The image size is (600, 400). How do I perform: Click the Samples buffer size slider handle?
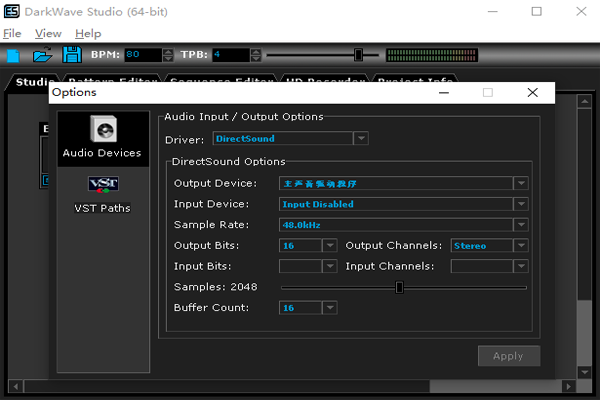[399, 287]
